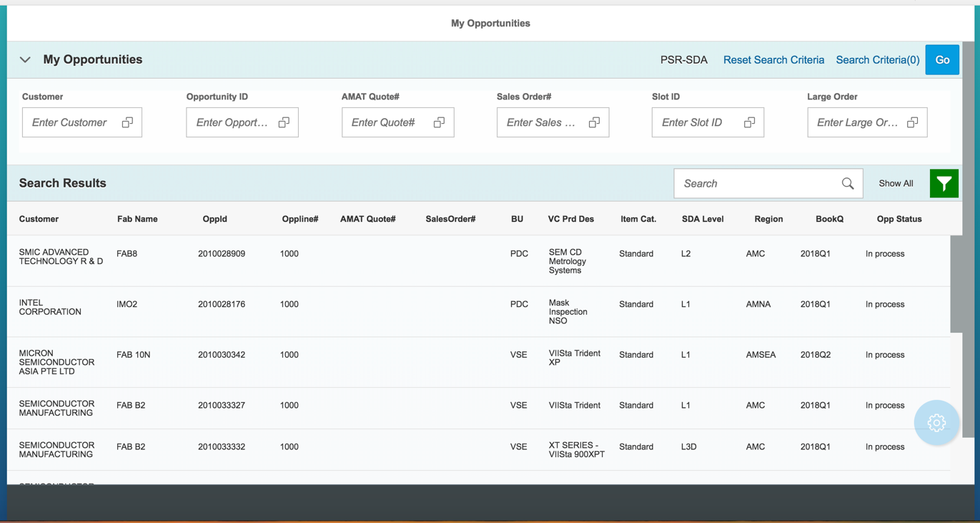Click the 2018Q2 BookQ cell
This screenshot has height=523, width=980.
point(816,355)
